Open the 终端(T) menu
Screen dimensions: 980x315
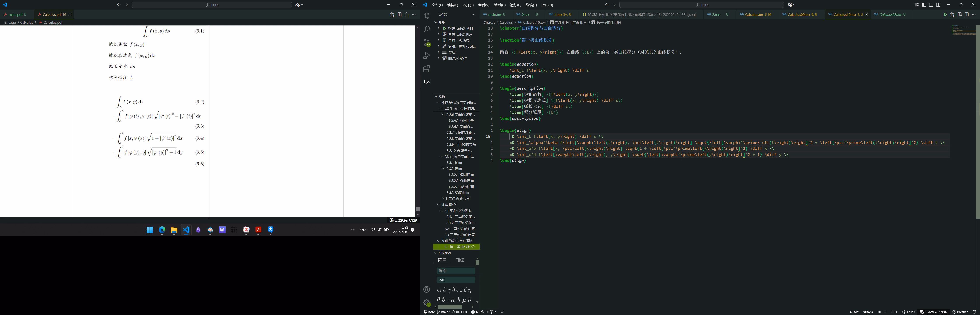point(531,5)
